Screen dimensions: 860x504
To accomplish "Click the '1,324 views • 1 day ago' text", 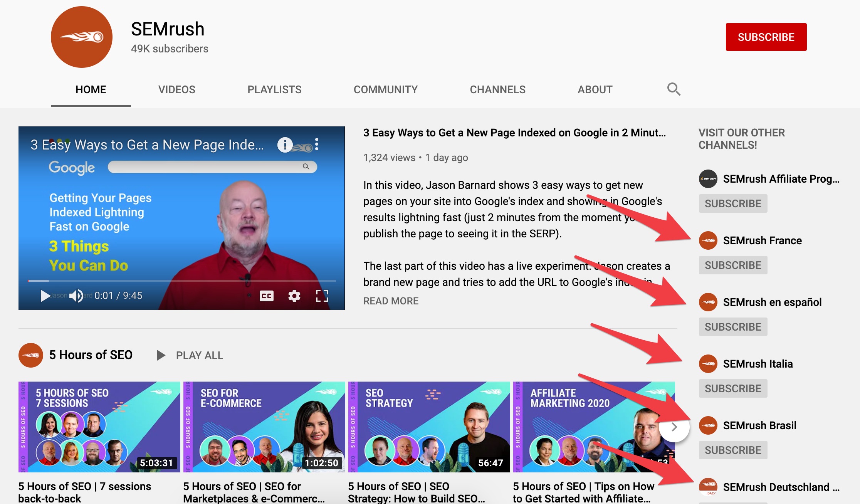I will tap(415, 158).
